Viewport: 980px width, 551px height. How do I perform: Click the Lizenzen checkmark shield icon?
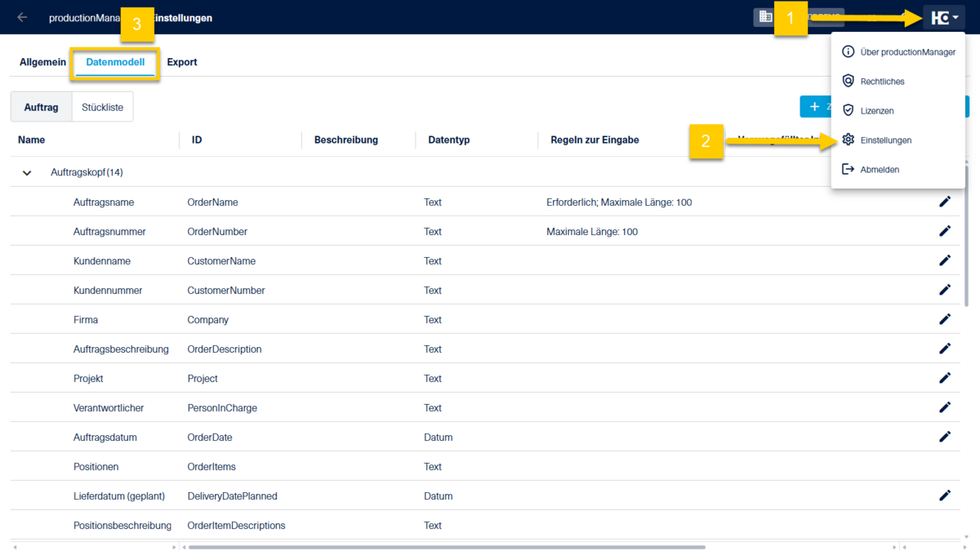pos(848,110)
